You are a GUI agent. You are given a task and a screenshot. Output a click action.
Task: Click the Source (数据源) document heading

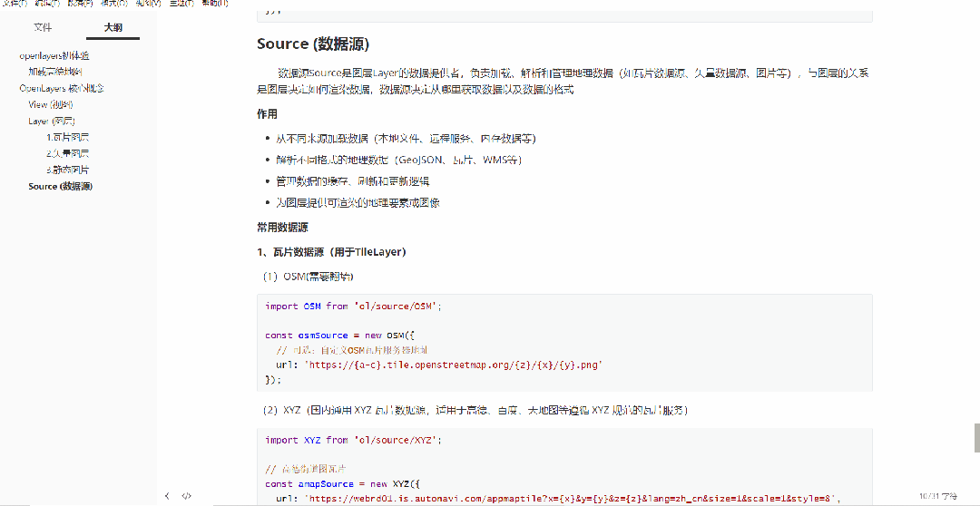point(313,44)
